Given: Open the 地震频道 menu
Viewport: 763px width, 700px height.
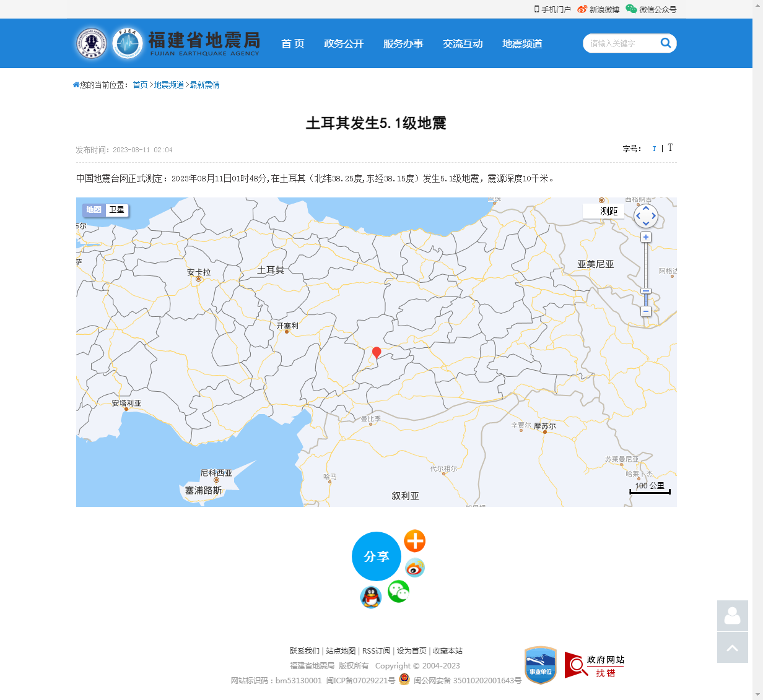Looking at the screenshot, I should [521, 43].
